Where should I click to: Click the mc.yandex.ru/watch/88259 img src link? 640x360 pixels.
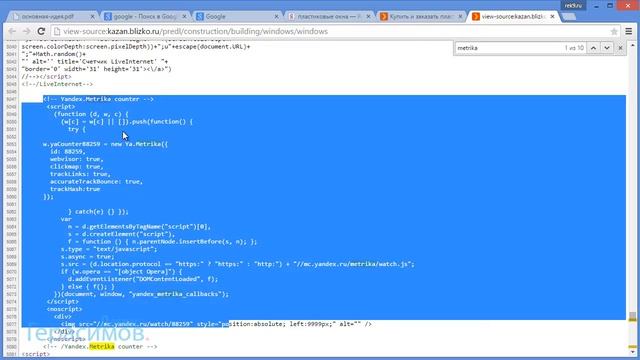pyautogui.click(x=143, y=324)
